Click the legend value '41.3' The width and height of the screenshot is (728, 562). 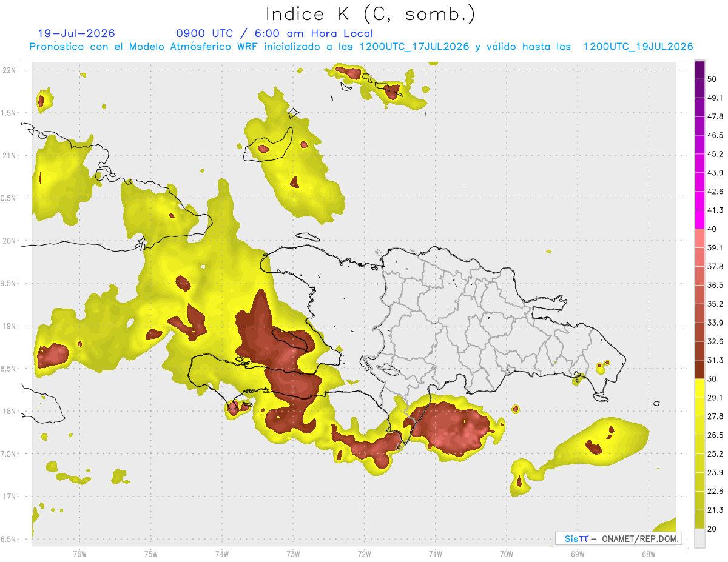pyautogui.click(x=715, y=210)
